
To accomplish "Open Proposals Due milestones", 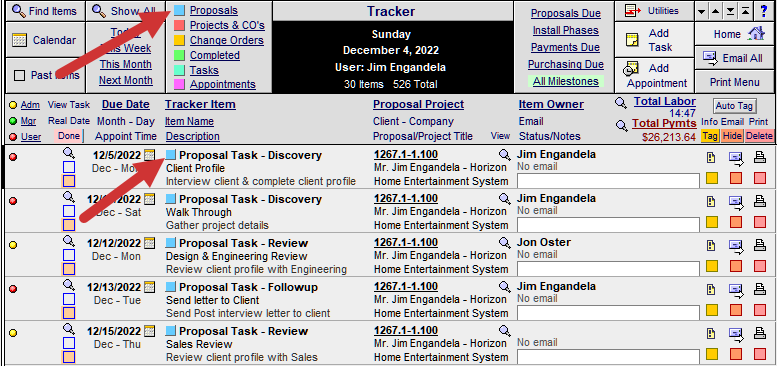I will pos(565,13).
